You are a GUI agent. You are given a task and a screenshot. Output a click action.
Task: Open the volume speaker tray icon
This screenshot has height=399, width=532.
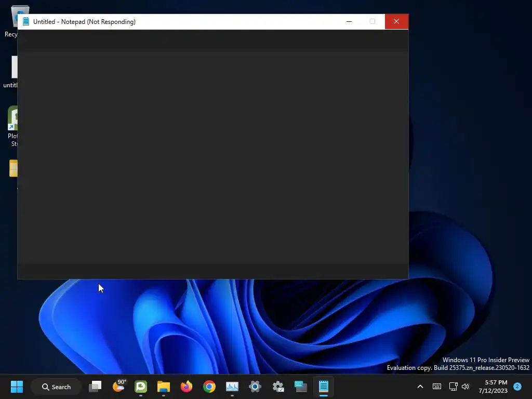coord(465,387)
